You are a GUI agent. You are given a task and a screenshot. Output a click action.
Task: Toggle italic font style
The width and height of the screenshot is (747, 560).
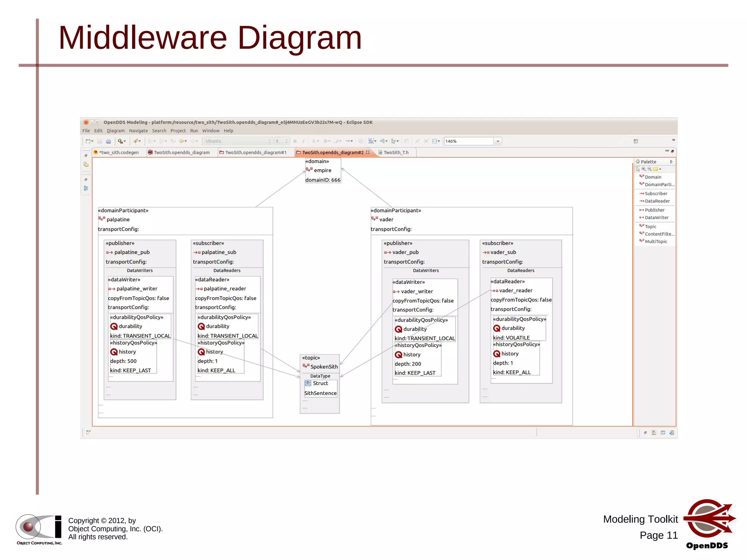pos(303,141)
